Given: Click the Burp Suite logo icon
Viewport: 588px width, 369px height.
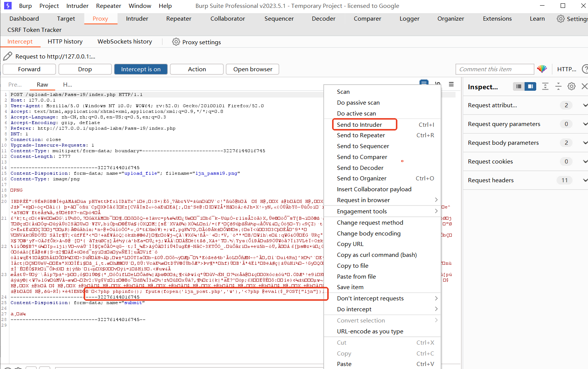Looking at the screenshot, I should click(x=8, y=6).
